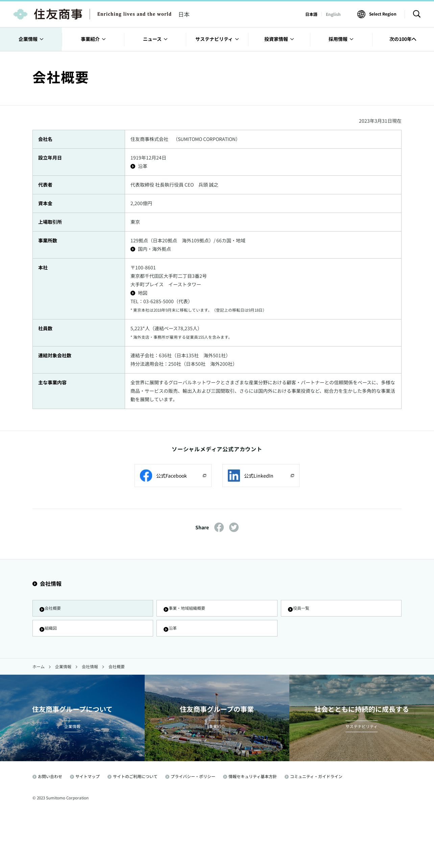This screenshot has width=434, height=868.
Task: Expand the 採用情報 navigation menu
Action: (x=341, y=39)
